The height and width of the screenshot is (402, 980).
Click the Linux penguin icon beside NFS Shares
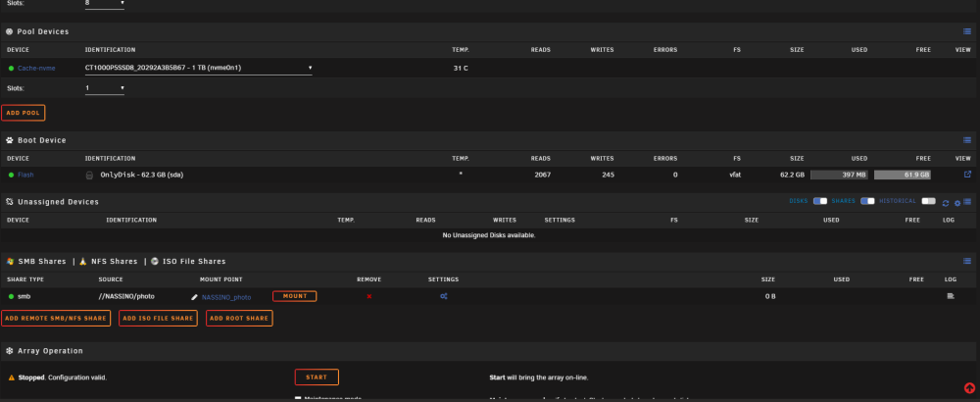82,262
